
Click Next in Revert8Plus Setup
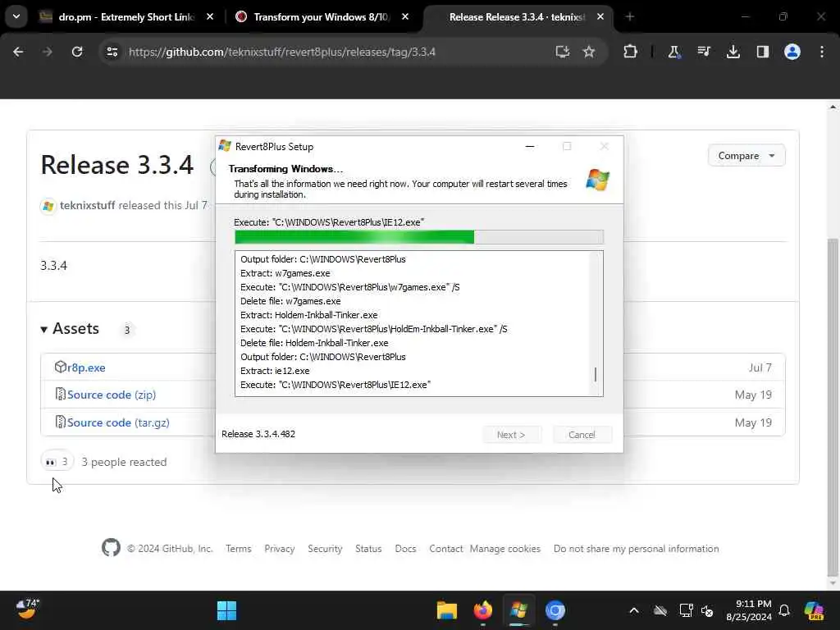click(x=511, y=435)
